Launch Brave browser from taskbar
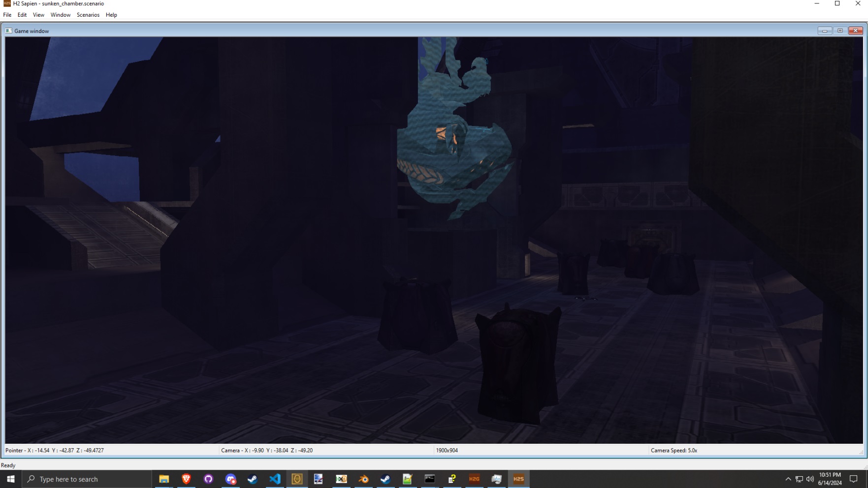This screenshot has height=488, width=868. click(186, 479)
